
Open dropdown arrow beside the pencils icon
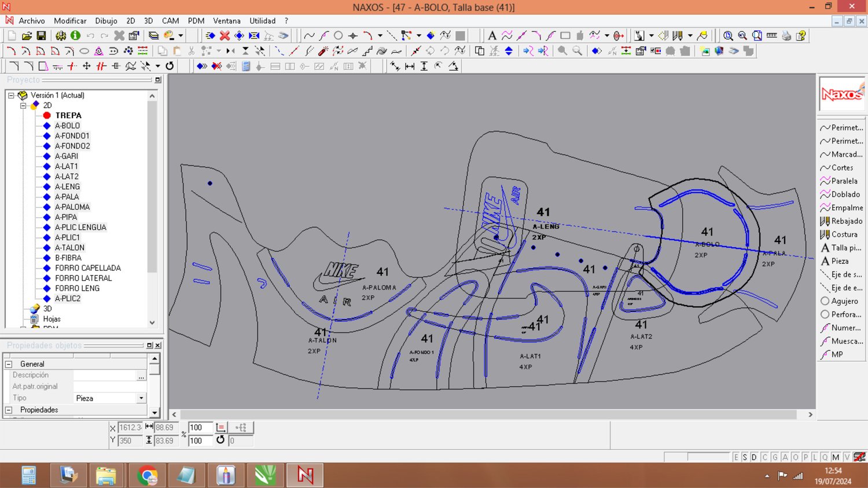click(690, 36)
